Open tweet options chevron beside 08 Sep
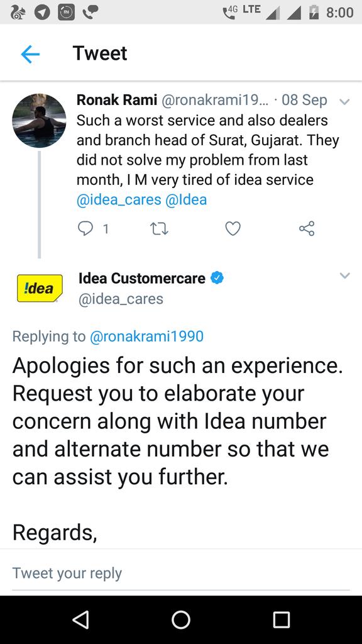Image resolution: width=362 pixels, height=644 pixels. pos(345,101)
